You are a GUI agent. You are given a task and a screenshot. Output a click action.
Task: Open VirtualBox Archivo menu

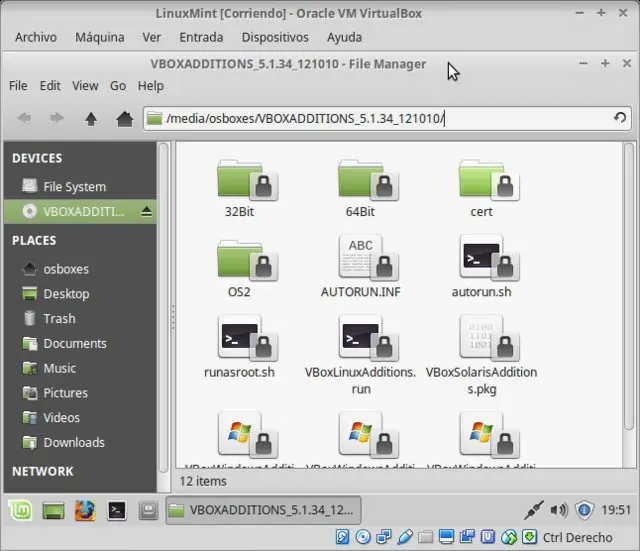click(x=36, y=37)
